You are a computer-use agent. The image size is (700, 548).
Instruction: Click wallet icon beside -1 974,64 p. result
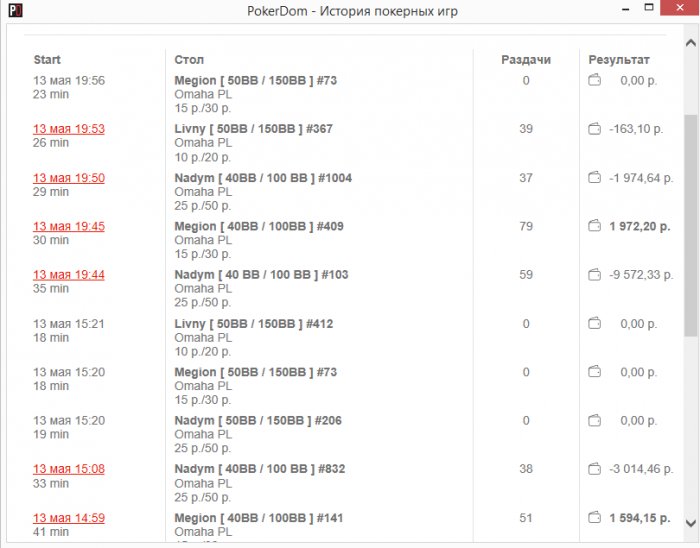595,178
